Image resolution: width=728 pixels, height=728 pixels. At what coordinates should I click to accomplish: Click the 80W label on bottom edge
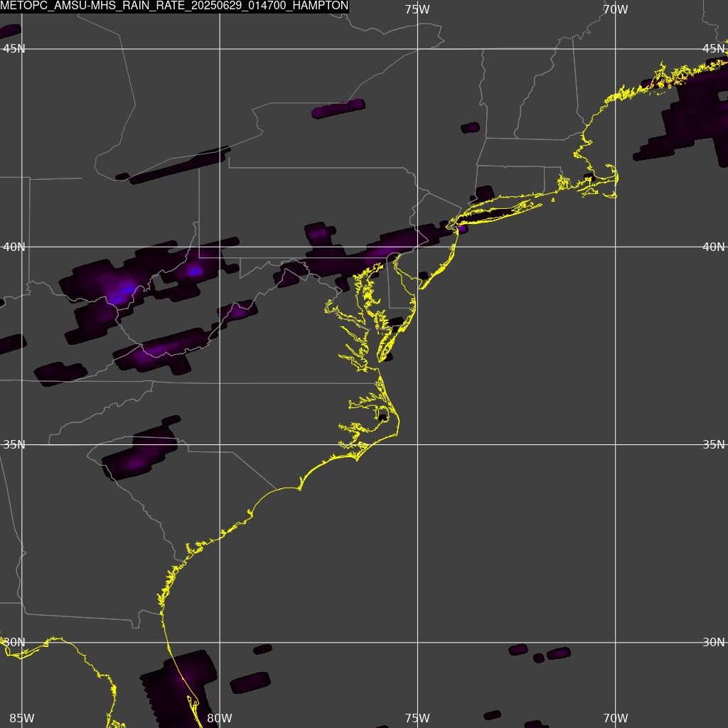coord(220,718)
